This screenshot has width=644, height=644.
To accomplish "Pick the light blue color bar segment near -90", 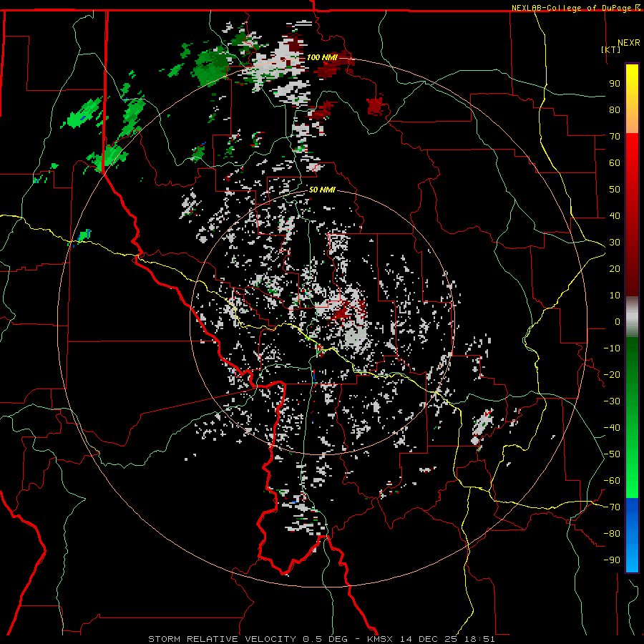I will pyautogui.click(x=632, y=559).
